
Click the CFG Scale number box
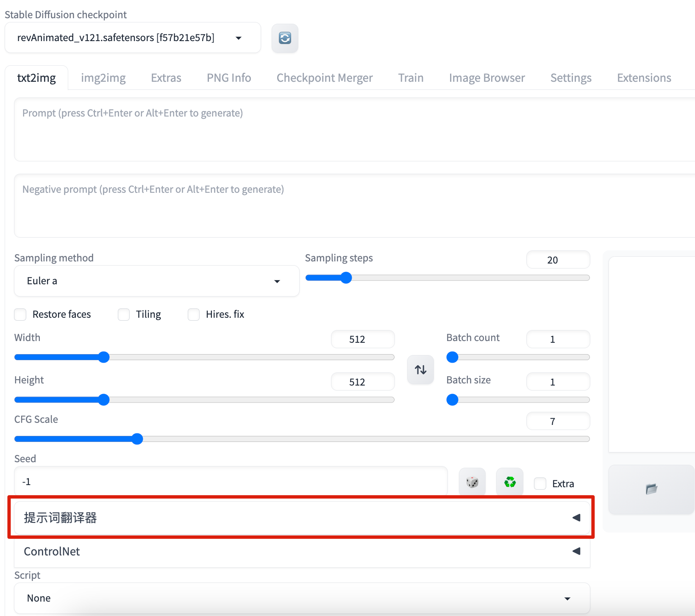[x=558, y=421]
